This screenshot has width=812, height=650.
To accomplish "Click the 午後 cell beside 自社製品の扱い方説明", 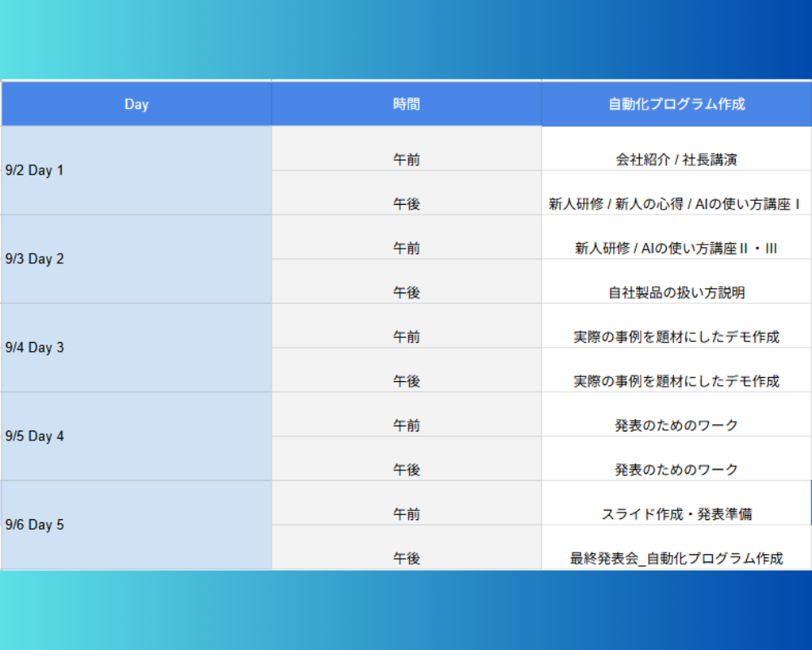I will (x=407, y=281).
